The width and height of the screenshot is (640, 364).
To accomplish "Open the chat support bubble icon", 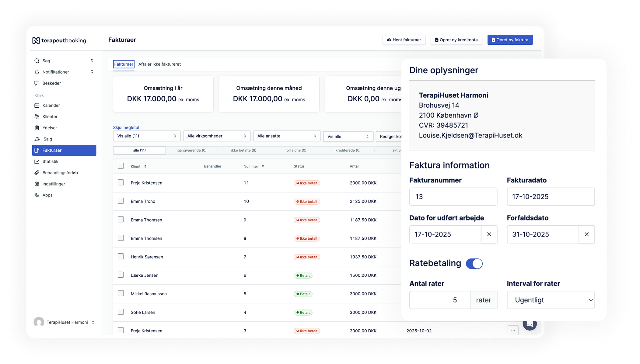I will (530, 324).
